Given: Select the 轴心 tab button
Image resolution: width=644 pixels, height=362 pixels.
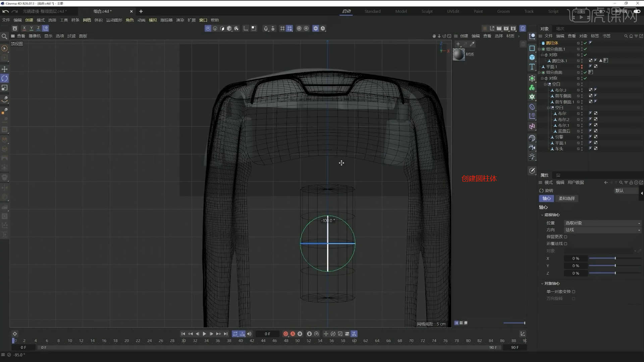Looking at the screenshot, I should point(546,198).
